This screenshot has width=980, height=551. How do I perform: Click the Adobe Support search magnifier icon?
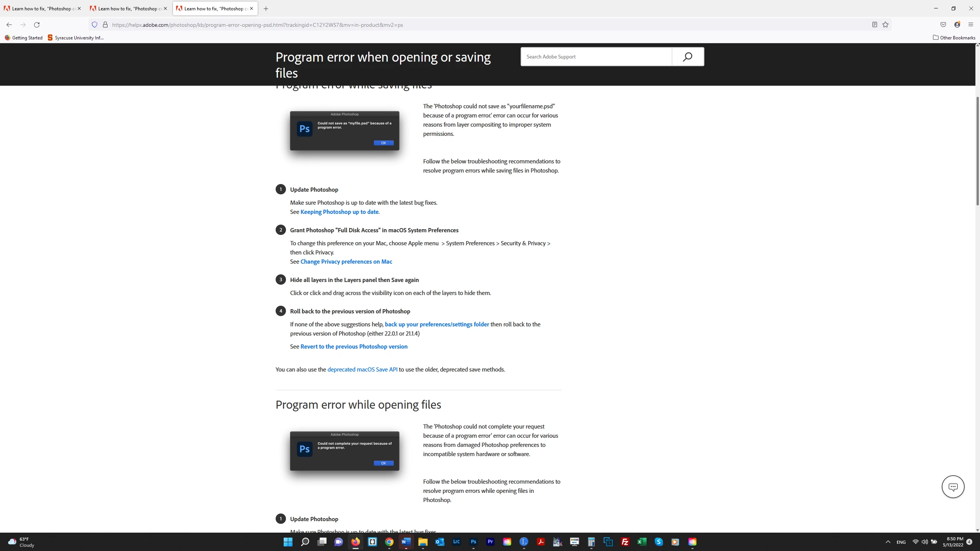coord(688,57)
